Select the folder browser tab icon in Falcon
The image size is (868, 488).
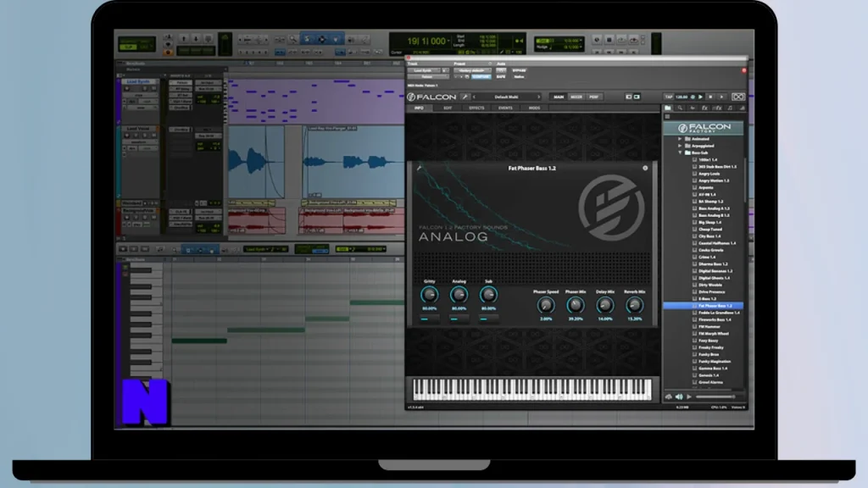tap(668, 108)
